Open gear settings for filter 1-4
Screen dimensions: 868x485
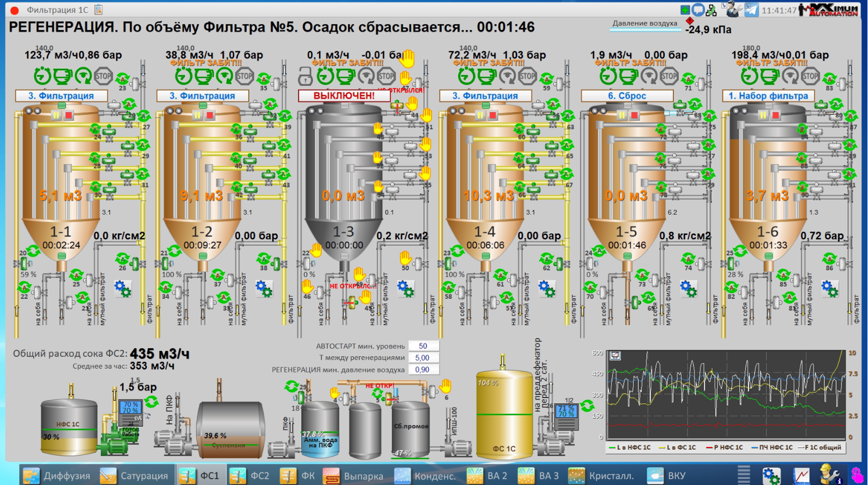[547, 288]
